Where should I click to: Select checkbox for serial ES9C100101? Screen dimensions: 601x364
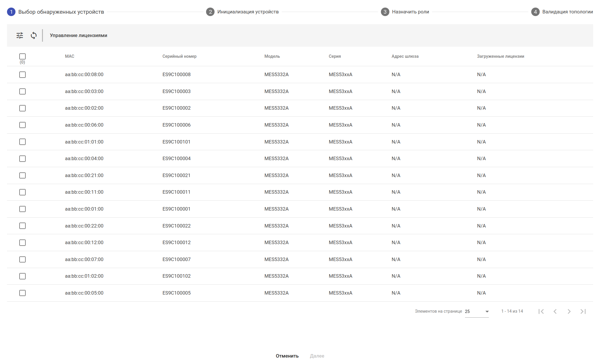pyautogui.click(x=22, y=142)
